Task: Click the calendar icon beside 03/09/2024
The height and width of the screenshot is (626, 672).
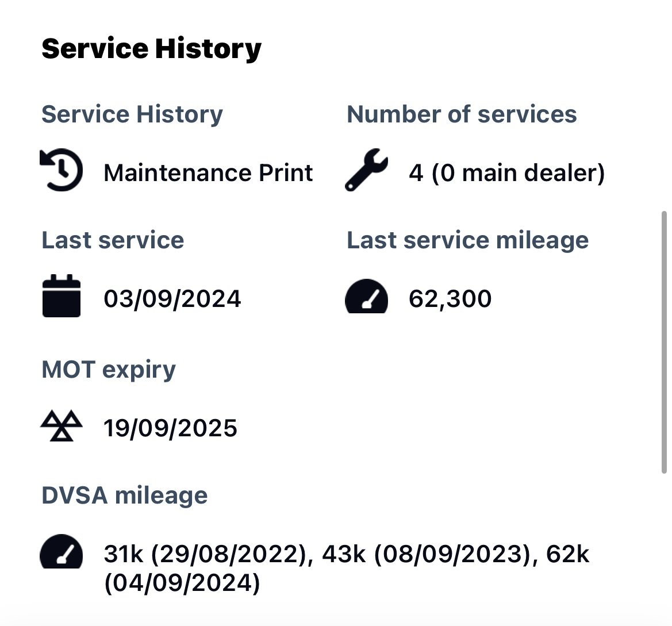Action: 62,295
